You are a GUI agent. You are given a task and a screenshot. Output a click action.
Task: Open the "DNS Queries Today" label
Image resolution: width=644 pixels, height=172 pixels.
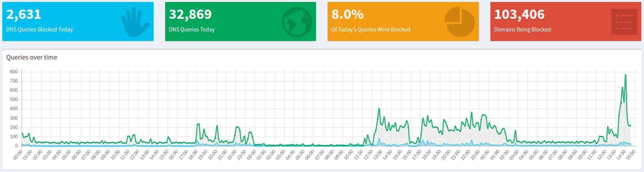pyautogui.click(x=192, y=30)
